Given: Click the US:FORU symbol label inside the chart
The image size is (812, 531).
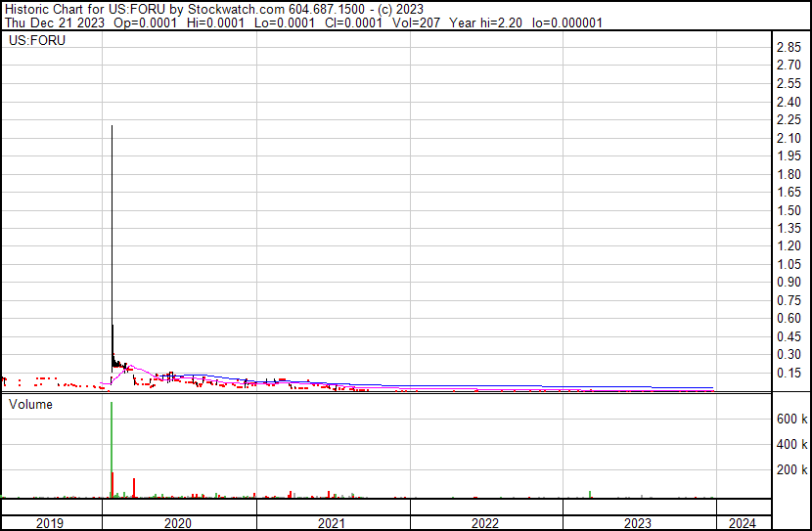Looking at the screenshot, I should tap(31, 40).
